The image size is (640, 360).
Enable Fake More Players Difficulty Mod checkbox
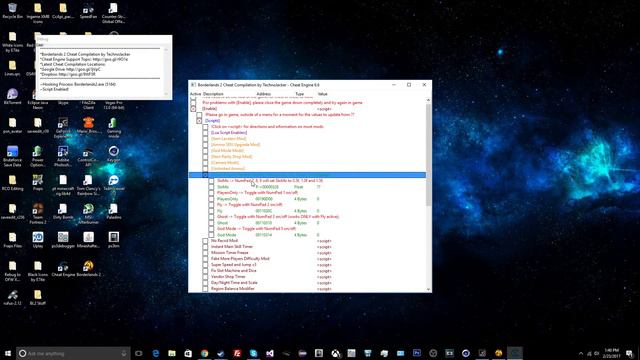205,259
